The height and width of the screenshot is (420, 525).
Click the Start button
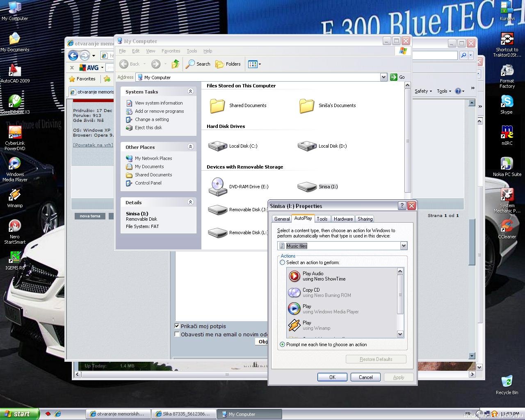(x=20, y=414)
